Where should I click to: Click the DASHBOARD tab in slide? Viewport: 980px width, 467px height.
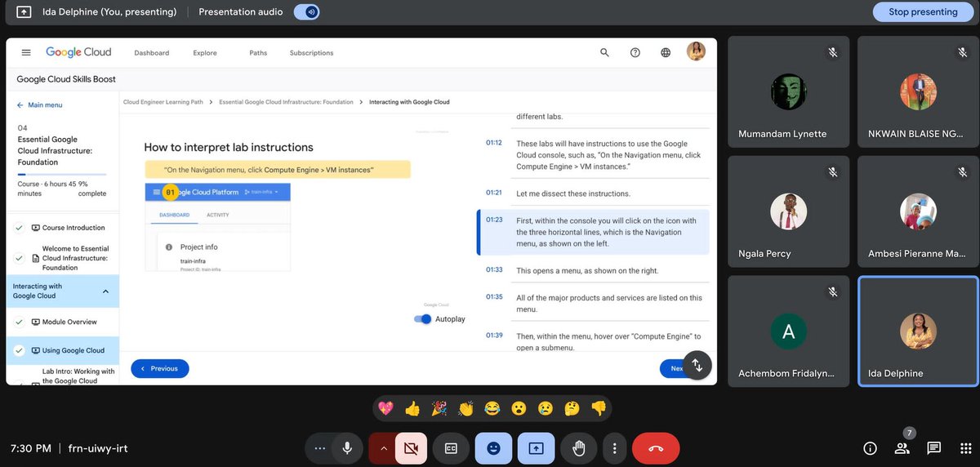[x=174, y=215]
